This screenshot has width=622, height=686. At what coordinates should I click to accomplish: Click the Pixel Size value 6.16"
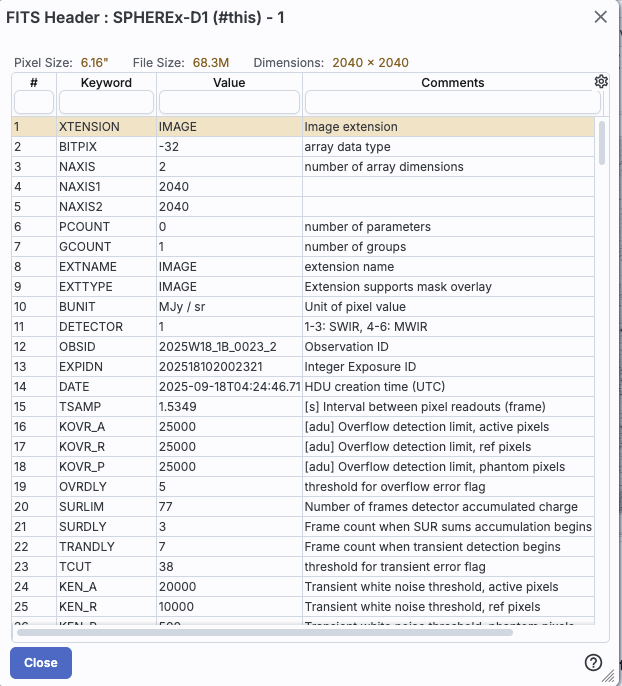pyautogui.click(x=94, y=63)
